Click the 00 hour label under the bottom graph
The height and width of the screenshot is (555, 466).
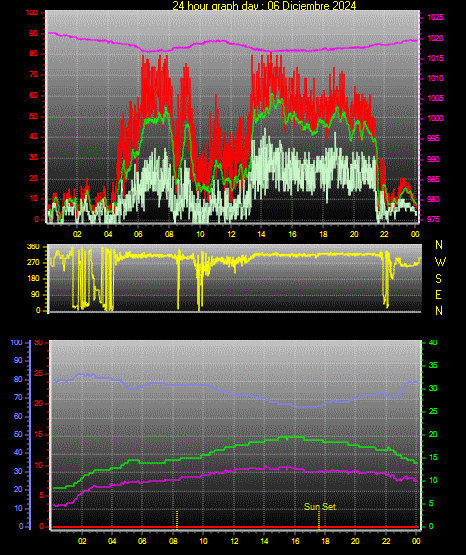click(416, 541)
